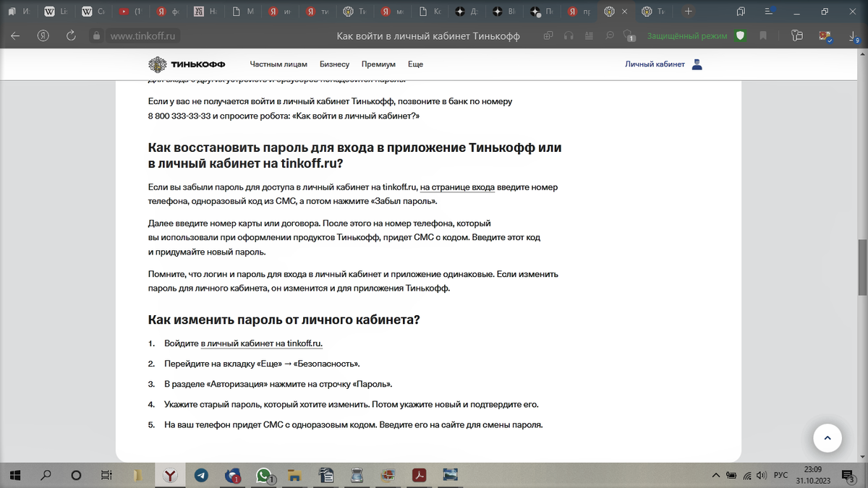Go back using the browser back arrow
Image resolution: width=868 pixels, height=488 pixels.
[15, 35]
